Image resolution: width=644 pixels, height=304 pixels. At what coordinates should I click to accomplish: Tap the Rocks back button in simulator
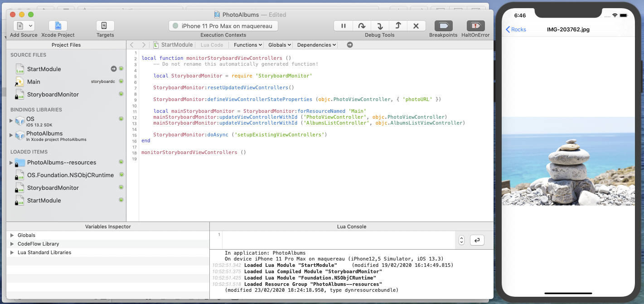[x=516, y=29]
